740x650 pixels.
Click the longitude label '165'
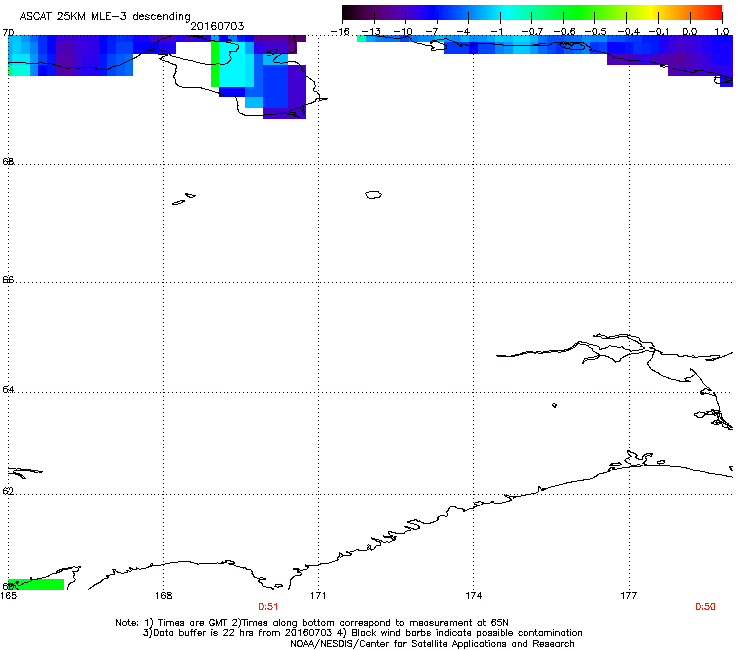(8, 596)
